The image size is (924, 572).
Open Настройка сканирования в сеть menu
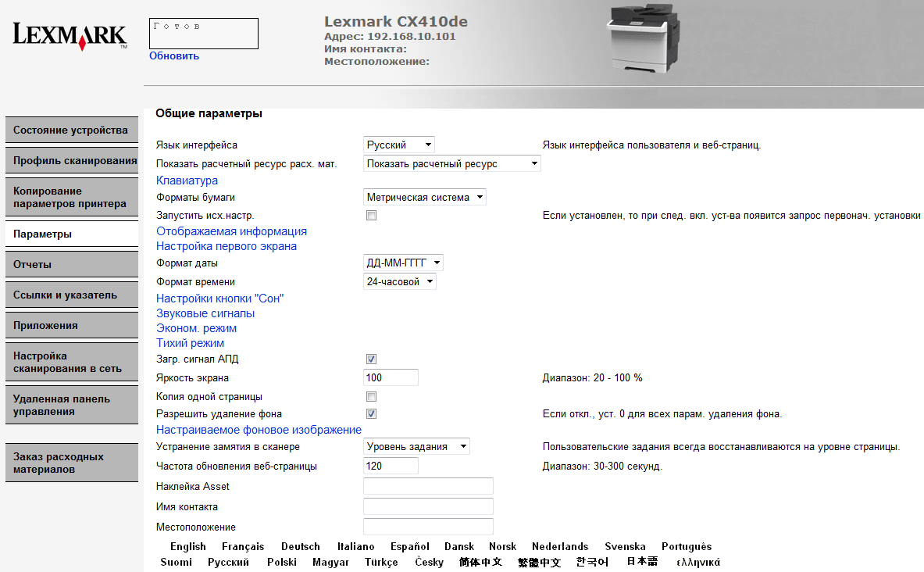[72, 362]
